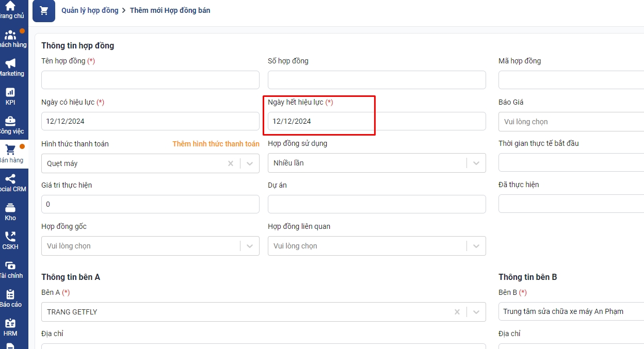
Task: Expand the Hình thức thanh toán dropdown
Action: [250, 163]
